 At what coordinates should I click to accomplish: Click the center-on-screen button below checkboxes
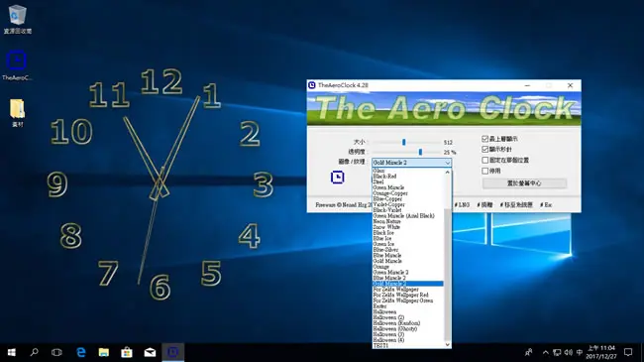[524, 183]
